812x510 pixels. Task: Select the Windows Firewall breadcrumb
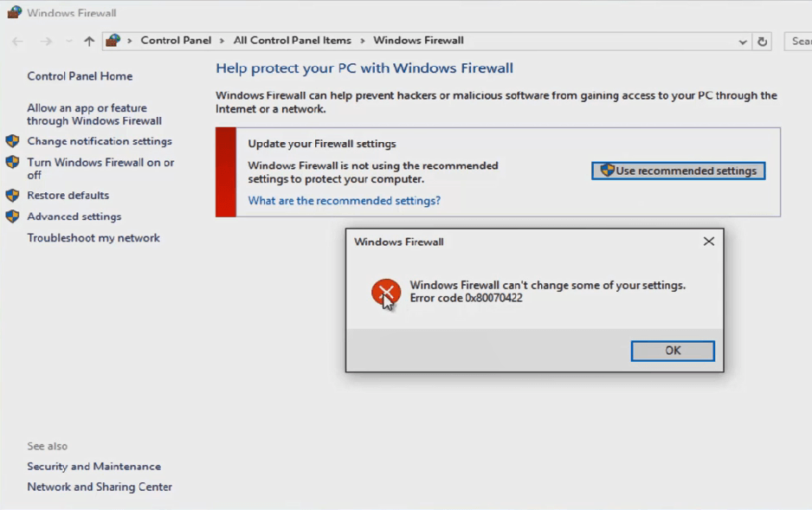(x=418, y=41)
